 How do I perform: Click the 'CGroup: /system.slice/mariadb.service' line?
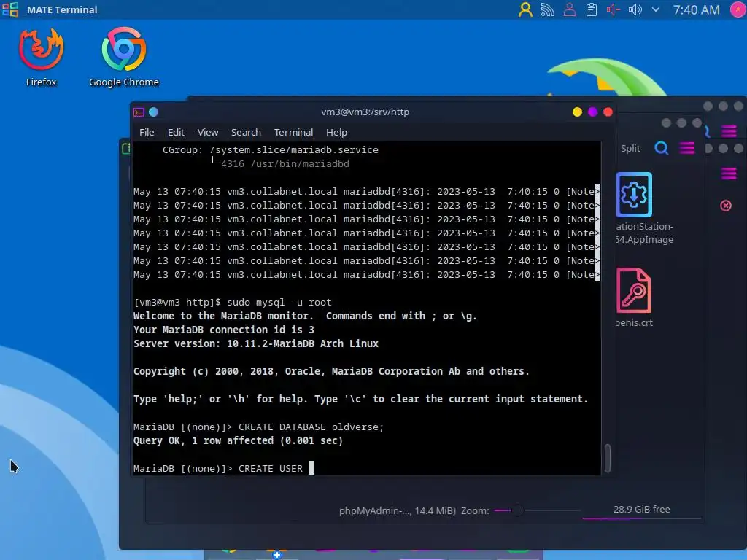pyautogui.click(x=271, y=150)
